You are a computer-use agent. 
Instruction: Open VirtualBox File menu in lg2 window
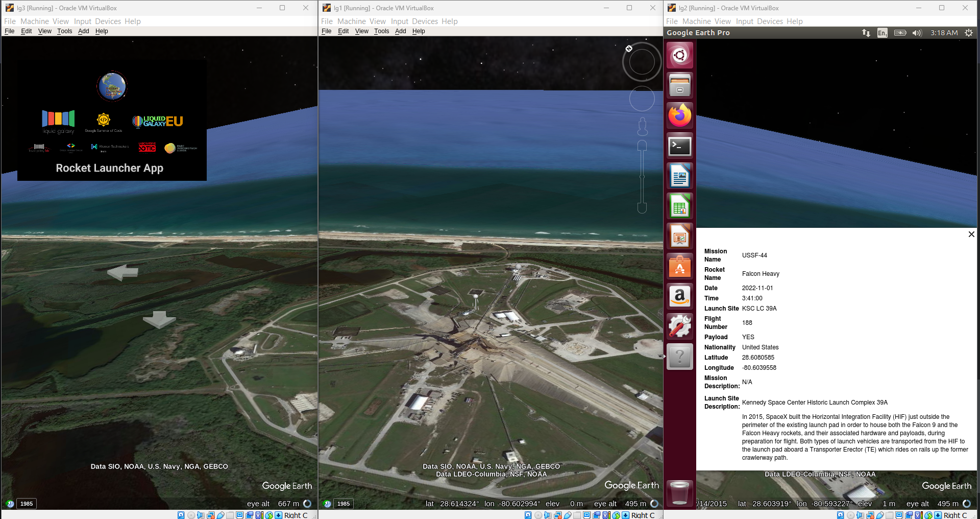coord(672,21)
